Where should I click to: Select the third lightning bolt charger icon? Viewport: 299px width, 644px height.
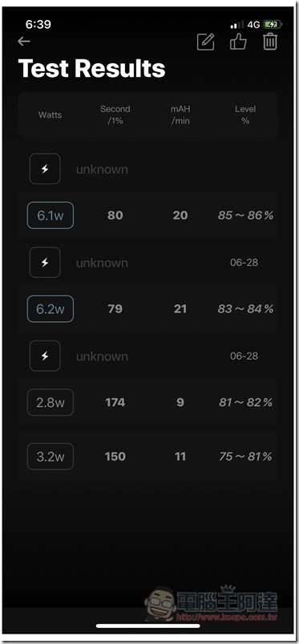tap(45, 356)
